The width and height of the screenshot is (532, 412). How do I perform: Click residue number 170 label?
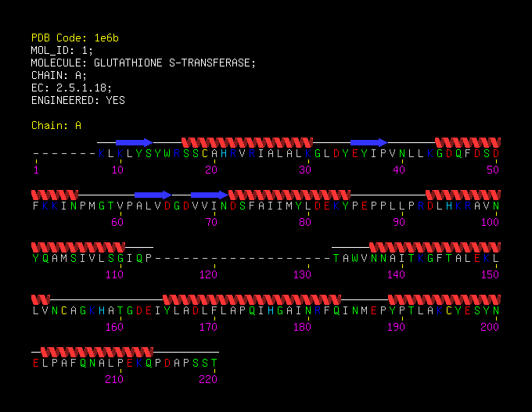208,327
